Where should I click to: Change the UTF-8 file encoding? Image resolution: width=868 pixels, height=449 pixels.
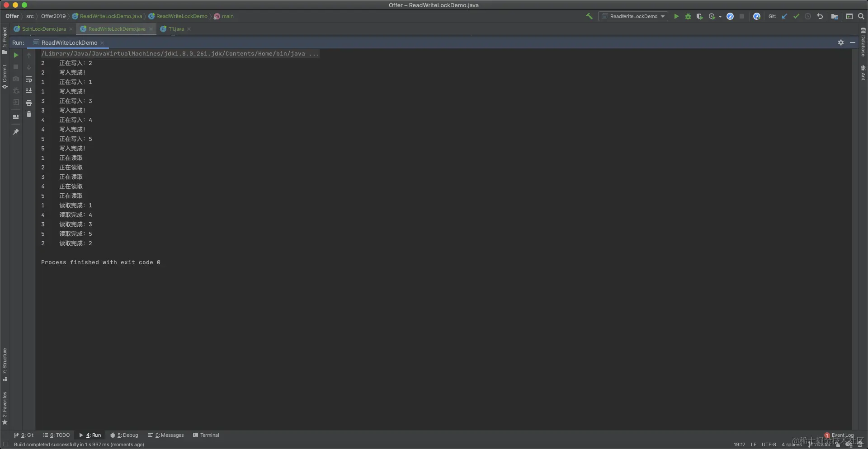[x=769, y=444]
